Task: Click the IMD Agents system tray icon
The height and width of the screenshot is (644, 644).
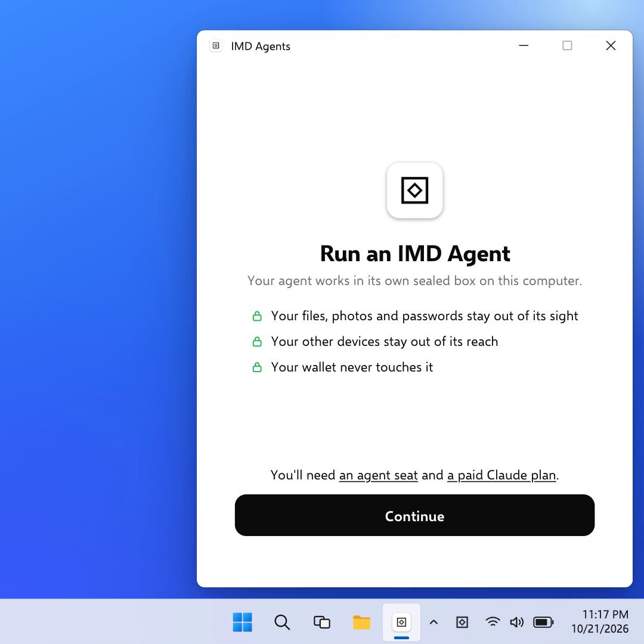Action: coord(462,622)
